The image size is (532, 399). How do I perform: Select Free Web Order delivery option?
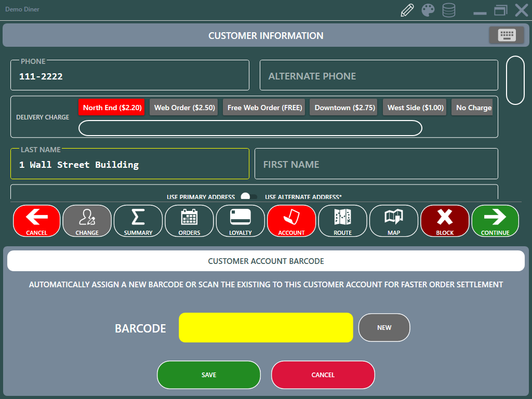pos(264,108)
